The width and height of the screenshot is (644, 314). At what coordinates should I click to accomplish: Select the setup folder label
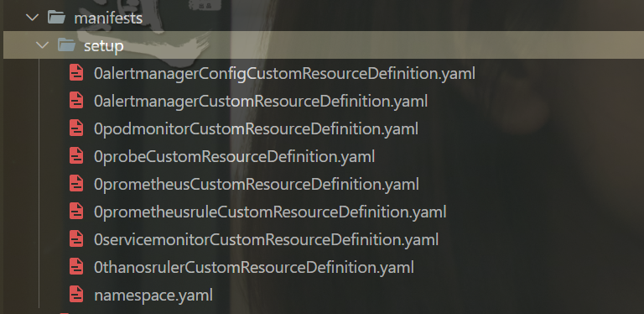(x=103, y=45)
